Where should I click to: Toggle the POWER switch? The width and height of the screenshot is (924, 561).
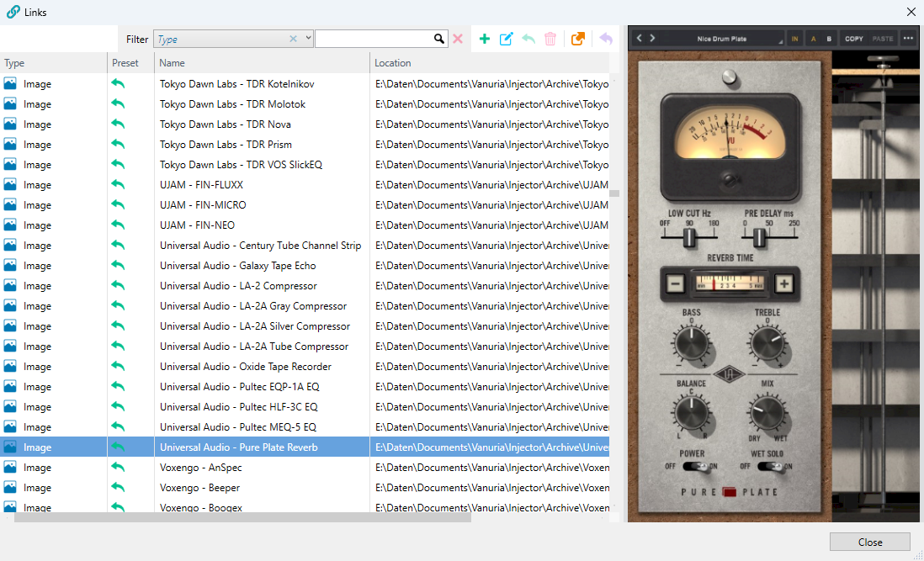pos(696,467)
